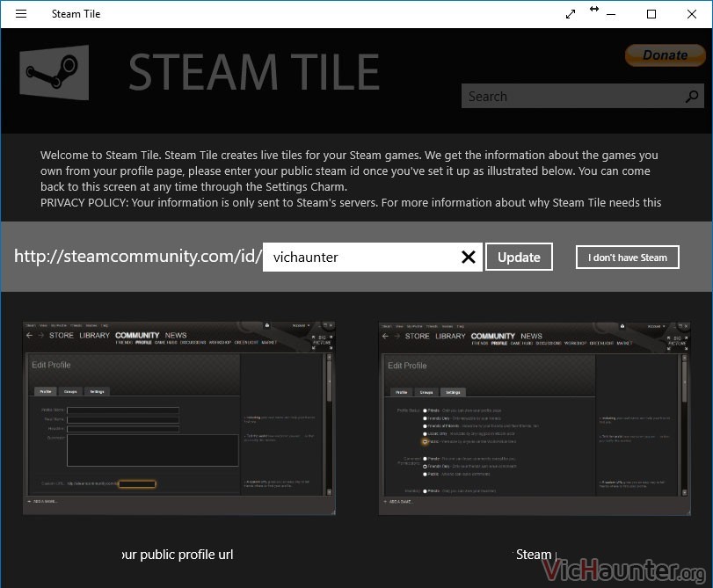Open the Edit Profile custom URL screenshot
713x588 pixels.
179,417
